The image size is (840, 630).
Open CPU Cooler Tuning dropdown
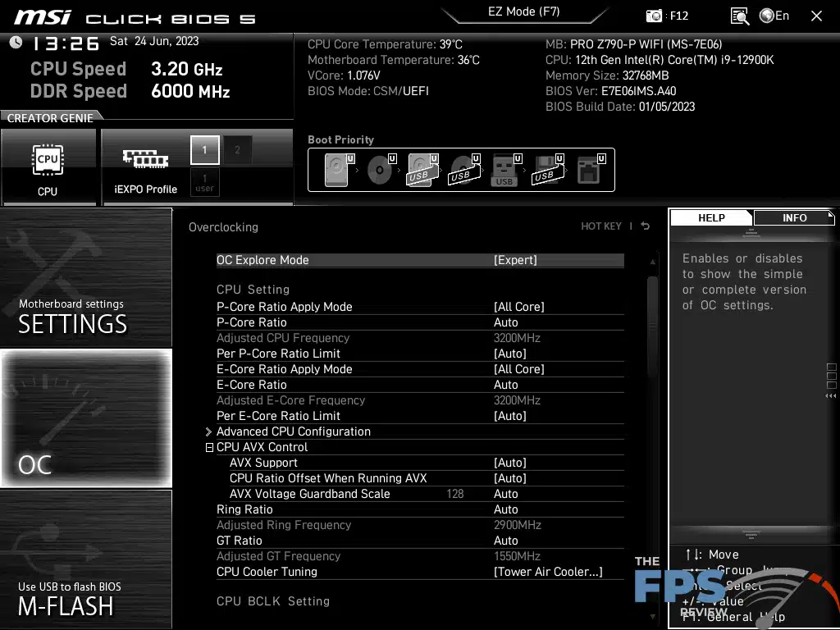click(x=548, y=572)
